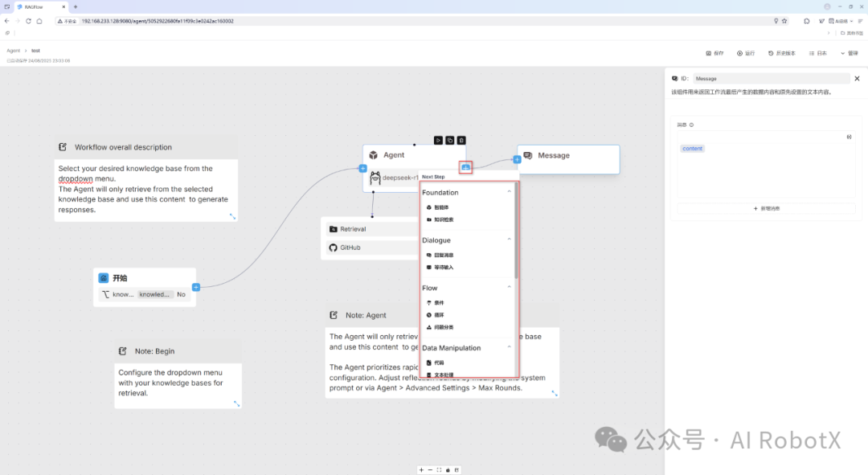Click the zoom-out minus icon on bottom toolbar

430,469
